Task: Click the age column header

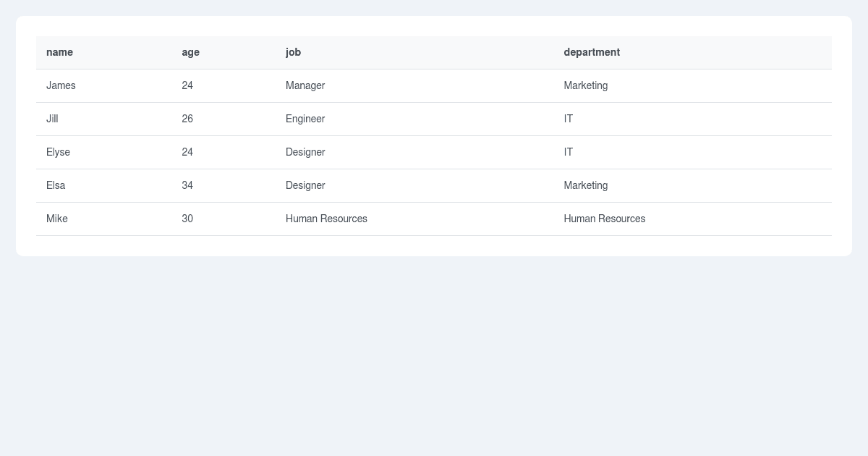Action: coord(224,52)
